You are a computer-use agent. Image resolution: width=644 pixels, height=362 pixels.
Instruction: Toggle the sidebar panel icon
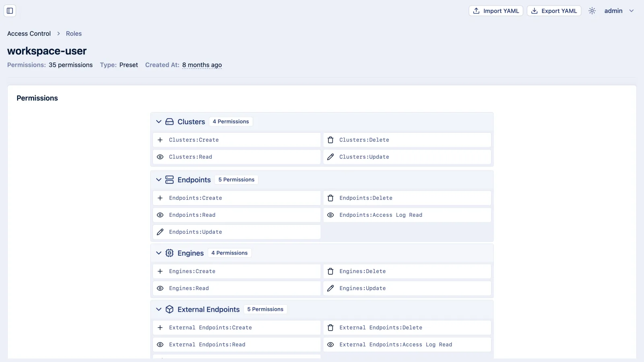(10, 11)
